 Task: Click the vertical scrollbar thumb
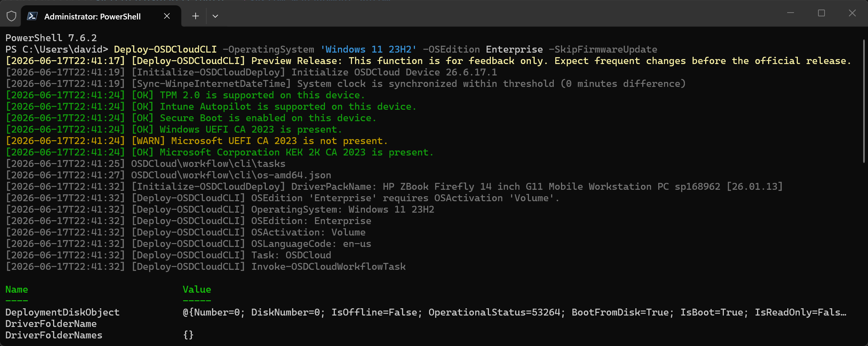864,101
